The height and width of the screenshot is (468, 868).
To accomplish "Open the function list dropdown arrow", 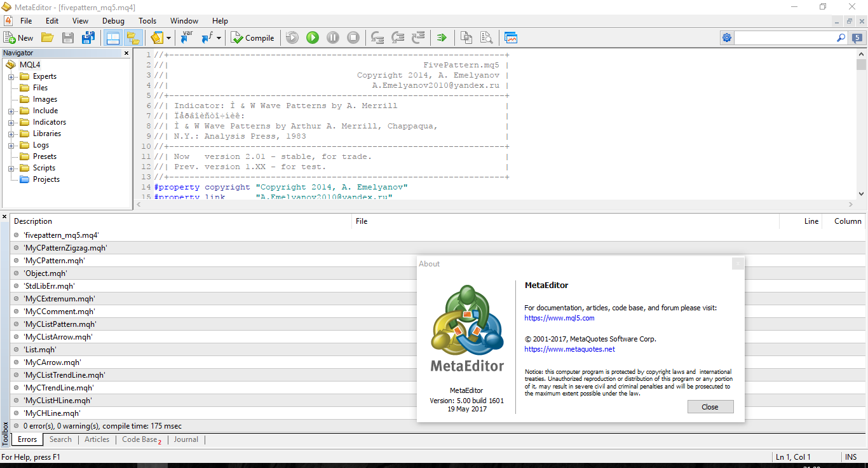I will click(x=219, y=38).
